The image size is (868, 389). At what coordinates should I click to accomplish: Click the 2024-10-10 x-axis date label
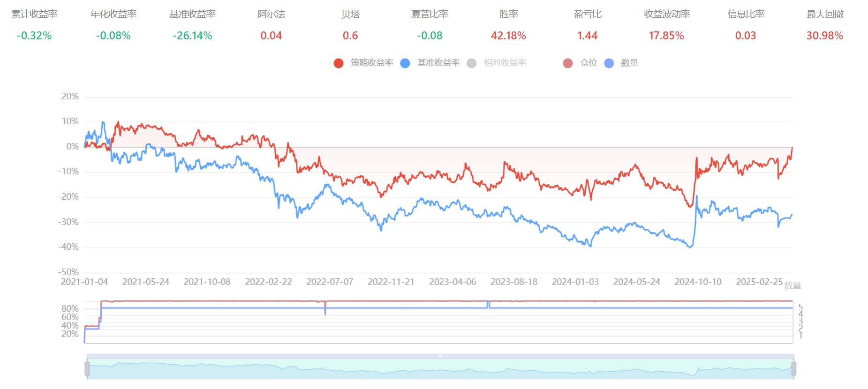pyautogui.click(x=698, y=282)
